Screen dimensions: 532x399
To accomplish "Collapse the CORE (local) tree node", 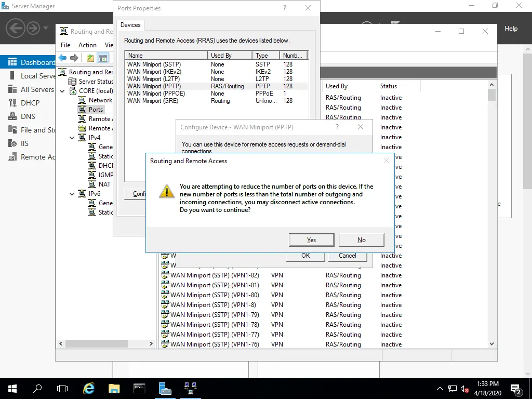I will click(x=62, y=91).
